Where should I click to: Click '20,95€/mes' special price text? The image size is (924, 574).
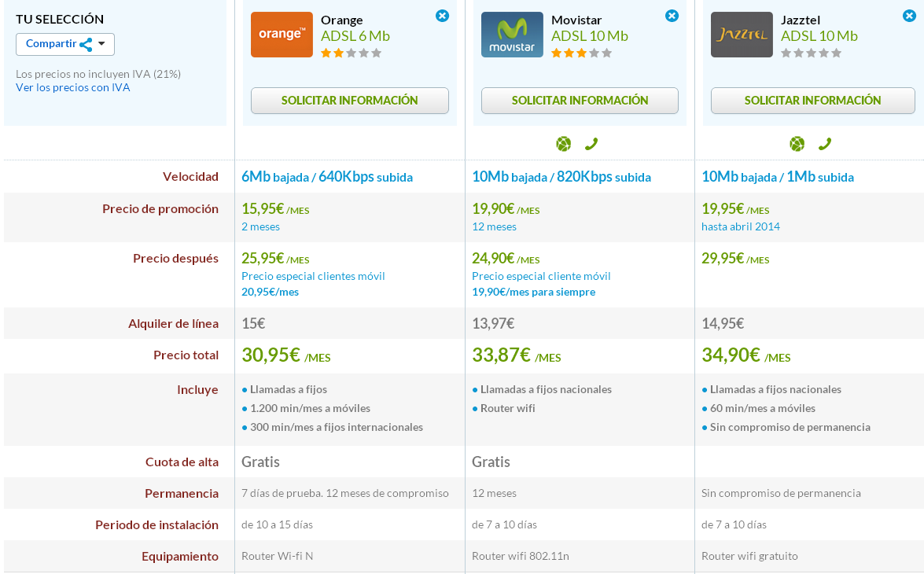tap(270, 292)
